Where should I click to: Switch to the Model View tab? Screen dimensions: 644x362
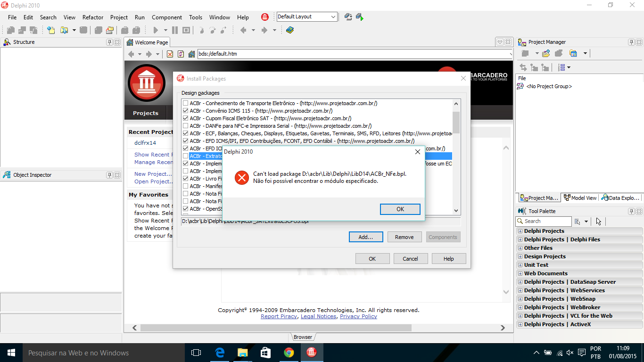click(x=580, y=198)
